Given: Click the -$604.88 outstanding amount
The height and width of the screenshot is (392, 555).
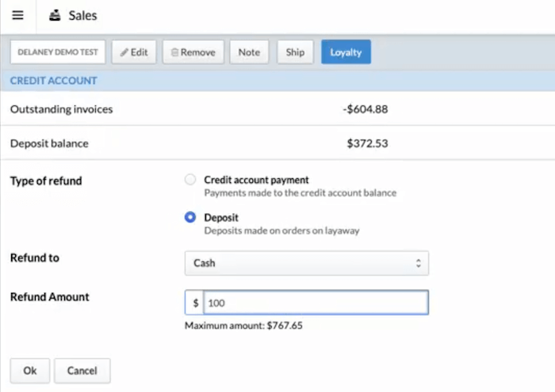Looking at the screenshot, I should pos(366,109).
